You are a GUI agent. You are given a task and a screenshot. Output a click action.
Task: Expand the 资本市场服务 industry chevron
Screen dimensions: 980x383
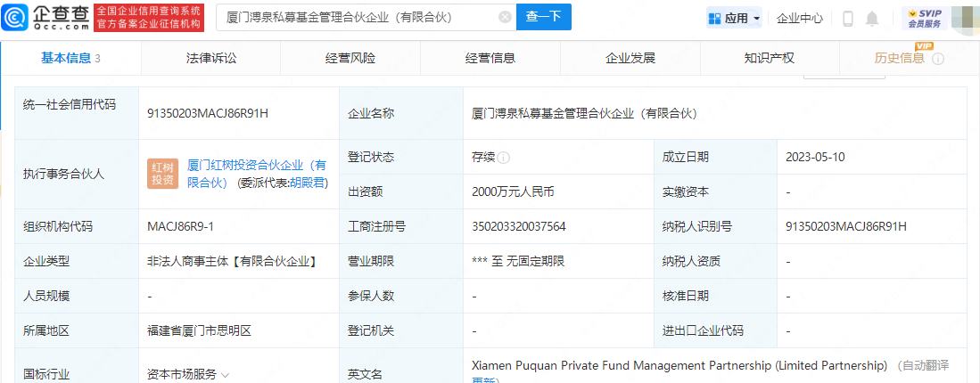coord(225,376)
